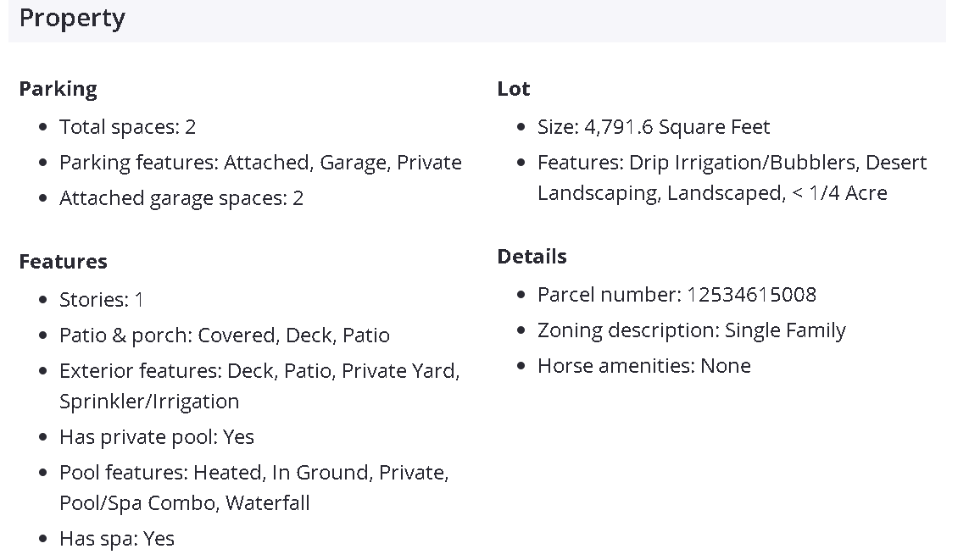The height and width of the screenshot is (560, 969).
Task: Select parcel number 12534615008
Action: 751,295
